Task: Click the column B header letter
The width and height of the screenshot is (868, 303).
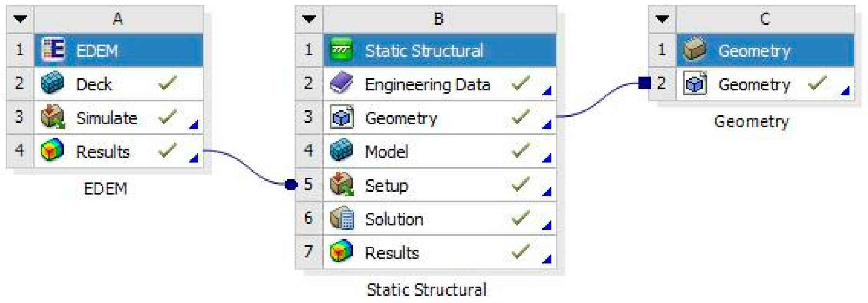Action: tap(439, 19)
